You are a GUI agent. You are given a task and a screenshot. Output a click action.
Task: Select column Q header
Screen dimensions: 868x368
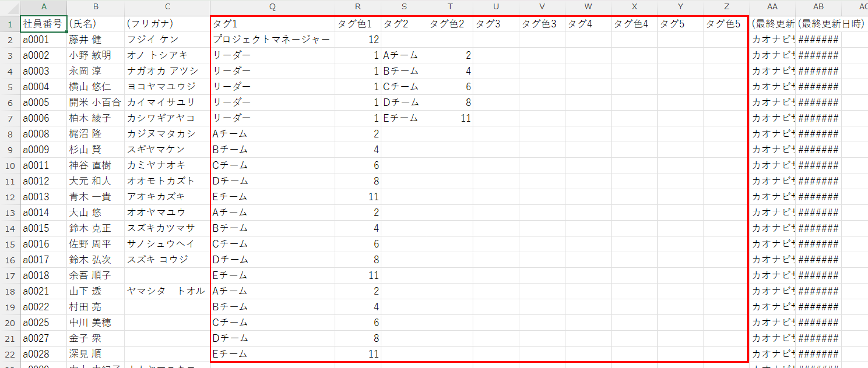click(272, 7)
